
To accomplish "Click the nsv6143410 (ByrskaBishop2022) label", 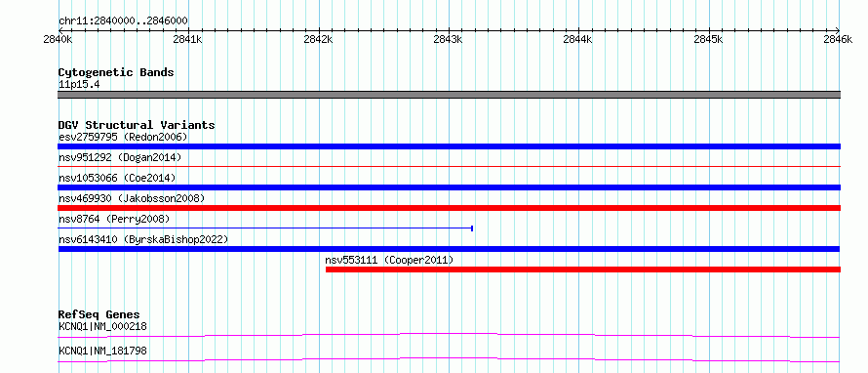I will tap(143, 239).
